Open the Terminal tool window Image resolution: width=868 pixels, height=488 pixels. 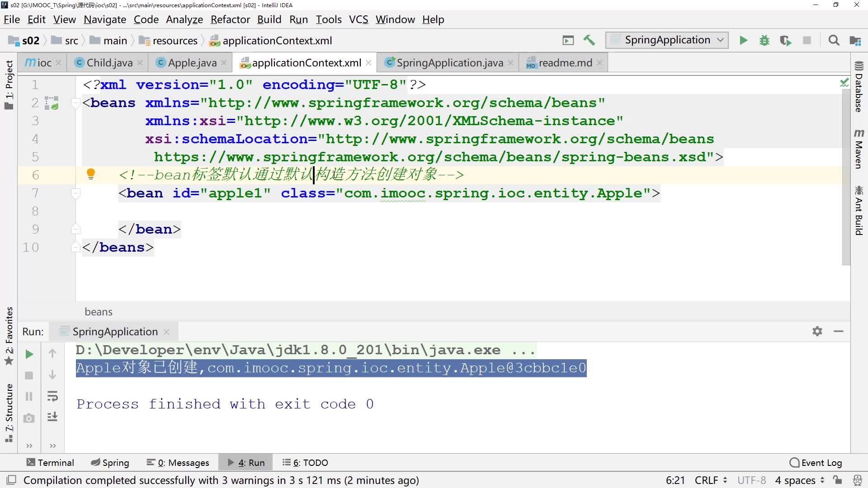point(50,462)
